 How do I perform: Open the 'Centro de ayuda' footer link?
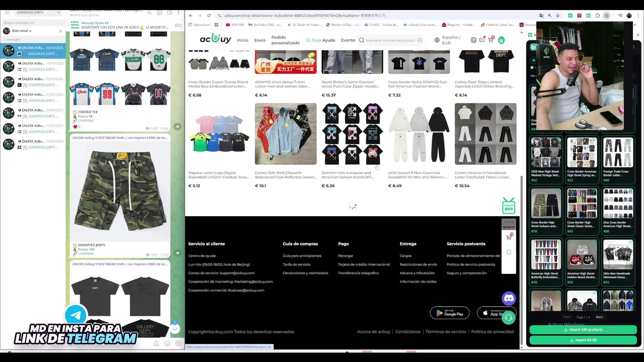[202, 256]
